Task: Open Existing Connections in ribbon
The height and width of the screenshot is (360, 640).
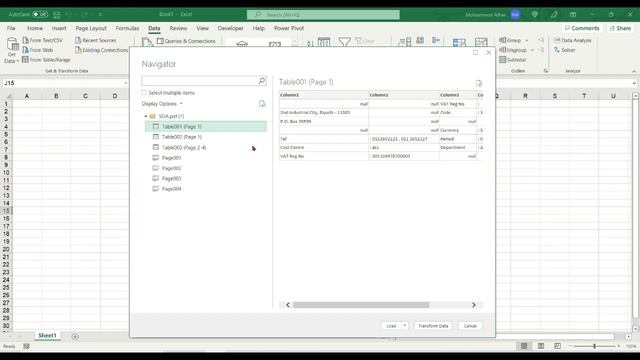Action: (102, 50)
